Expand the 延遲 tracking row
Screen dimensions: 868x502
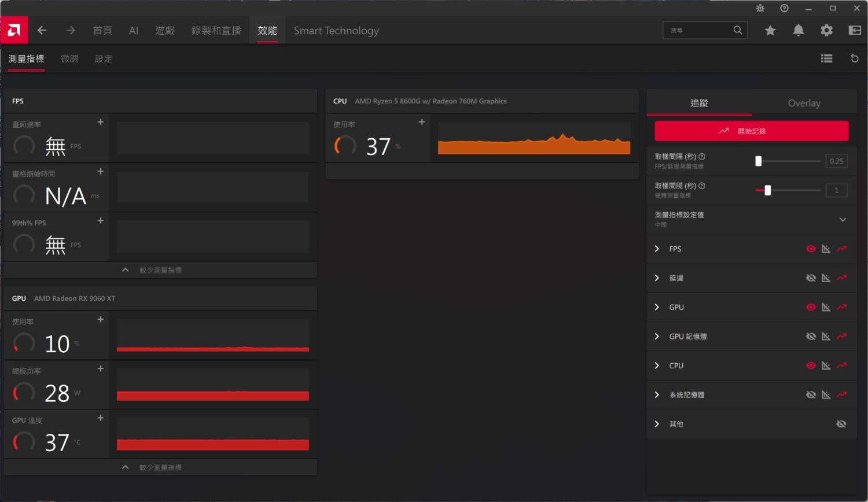[657, 278]
